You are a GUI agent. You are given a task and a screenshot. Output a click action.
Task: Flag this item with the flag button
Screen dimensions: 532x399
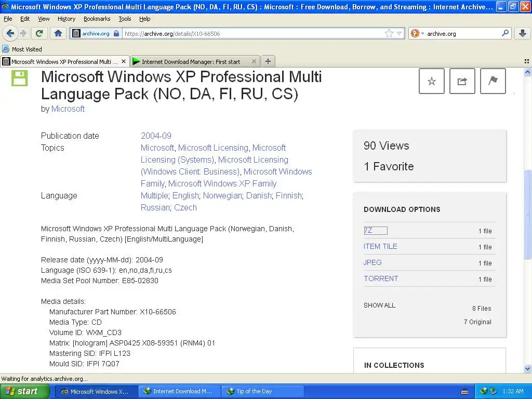tap(493, 81)
